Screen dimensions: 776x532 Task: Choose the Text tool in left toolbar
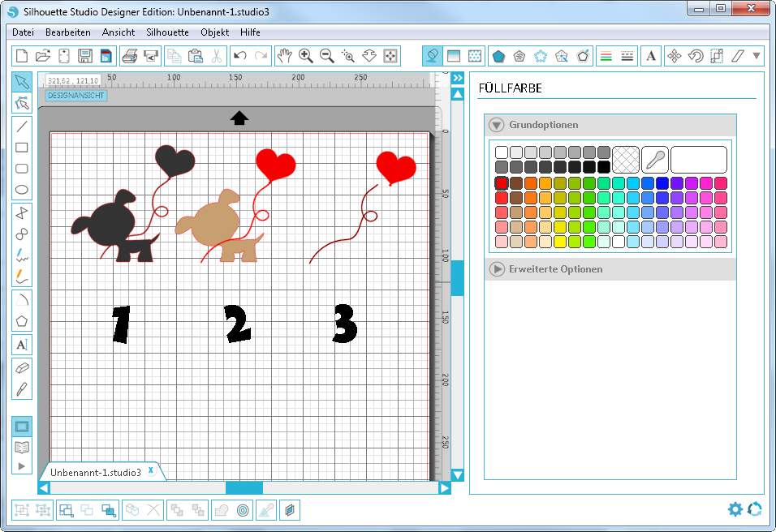pos(22,345)
